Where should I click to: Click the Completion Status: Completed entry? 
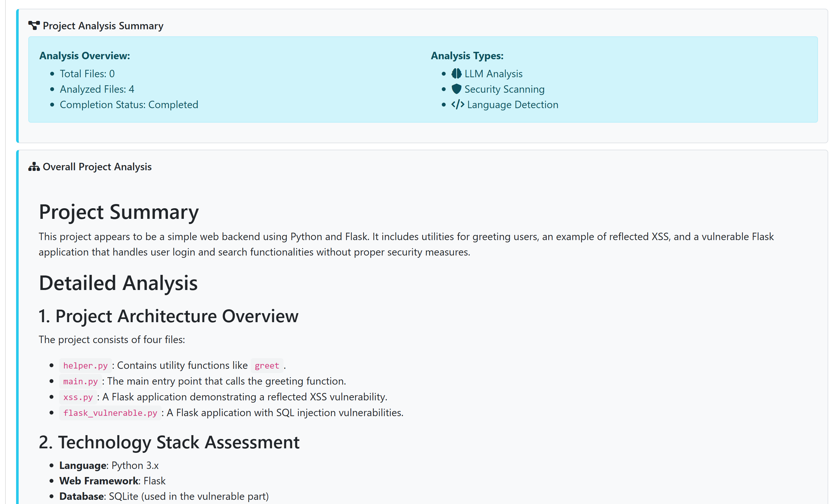(x=129, y=105)
